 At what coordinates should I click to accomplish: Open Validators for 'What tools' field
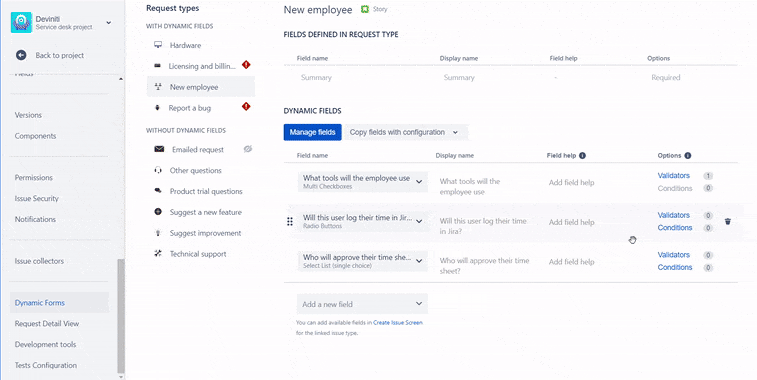point(673,176)
